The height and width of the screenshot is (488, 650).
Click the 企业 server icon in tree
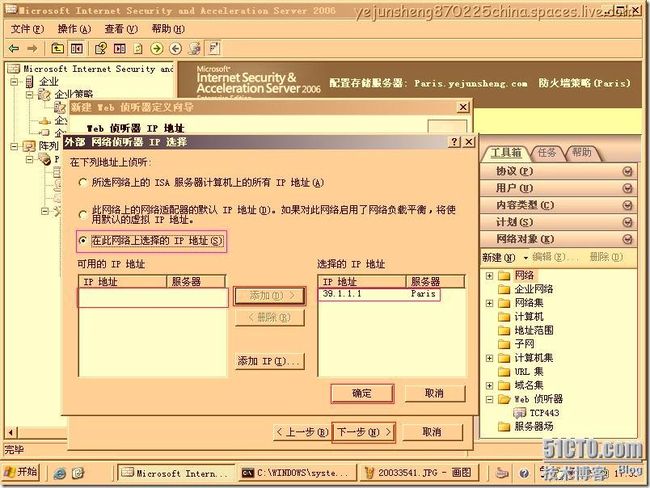coord(29,82)
